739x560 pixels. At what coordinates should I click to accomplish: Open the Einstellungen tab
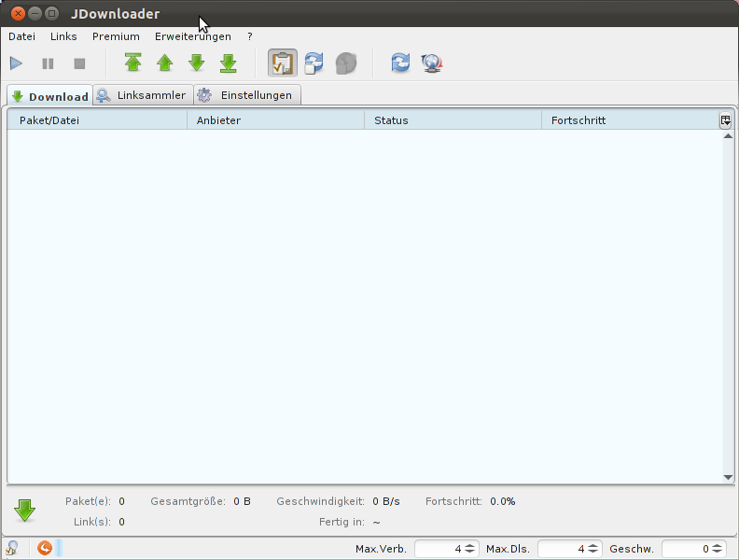[247, 95]
